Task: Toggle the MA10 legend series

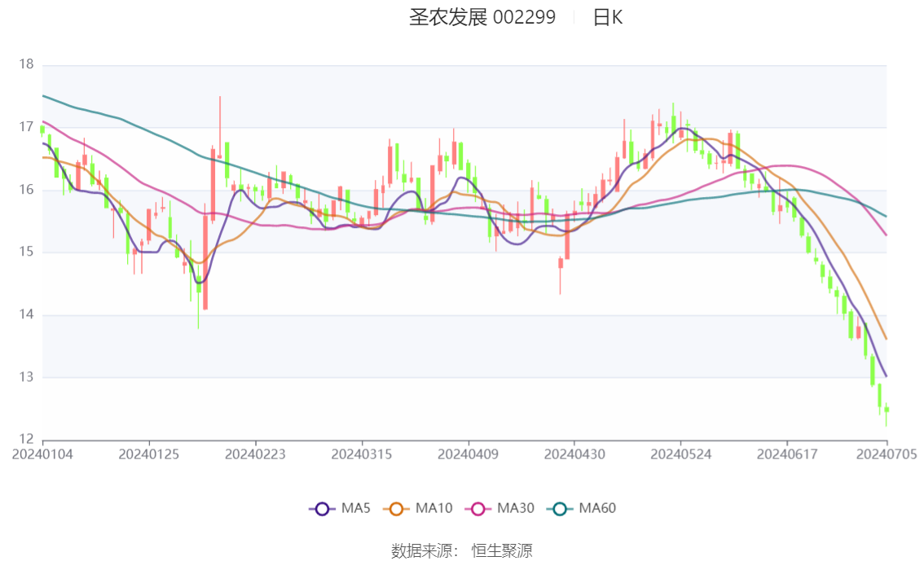Action: click(x=418, y=509)
